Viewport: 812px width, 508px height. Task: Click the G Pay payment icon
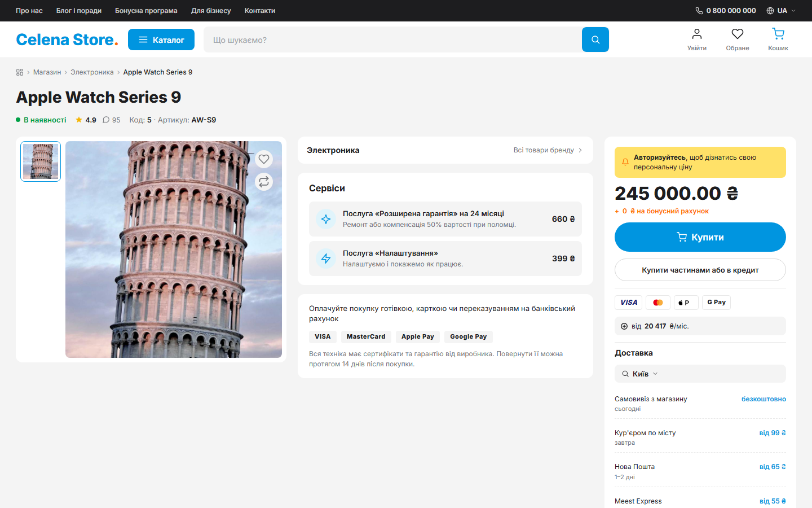[x=716, y=303]
